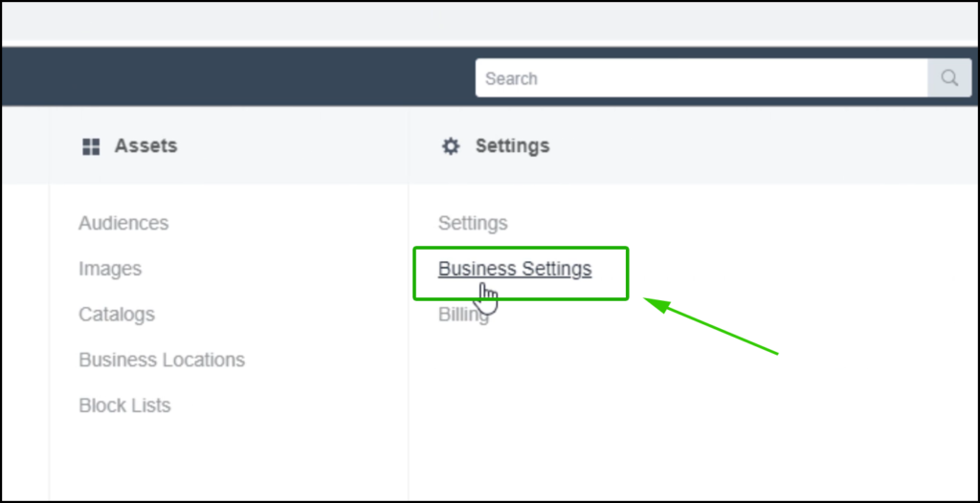Select the Settings column heading text

513,146
